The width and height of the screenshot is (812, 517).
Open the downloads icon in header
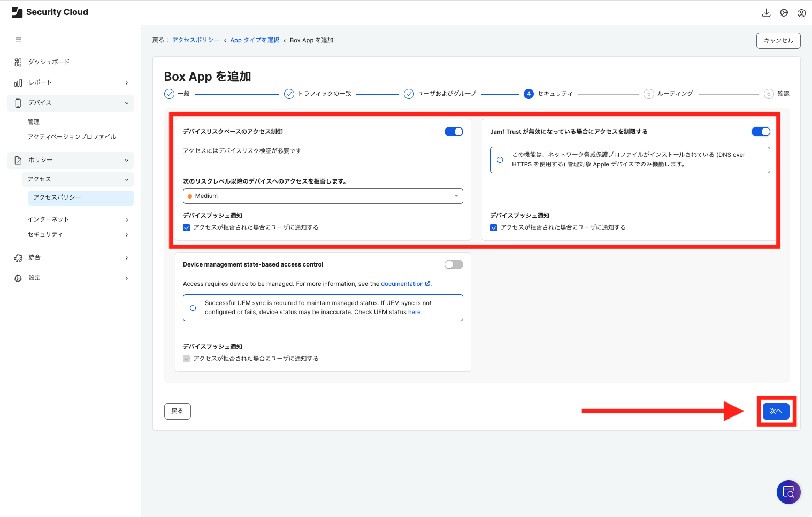[x=766, y=13]
